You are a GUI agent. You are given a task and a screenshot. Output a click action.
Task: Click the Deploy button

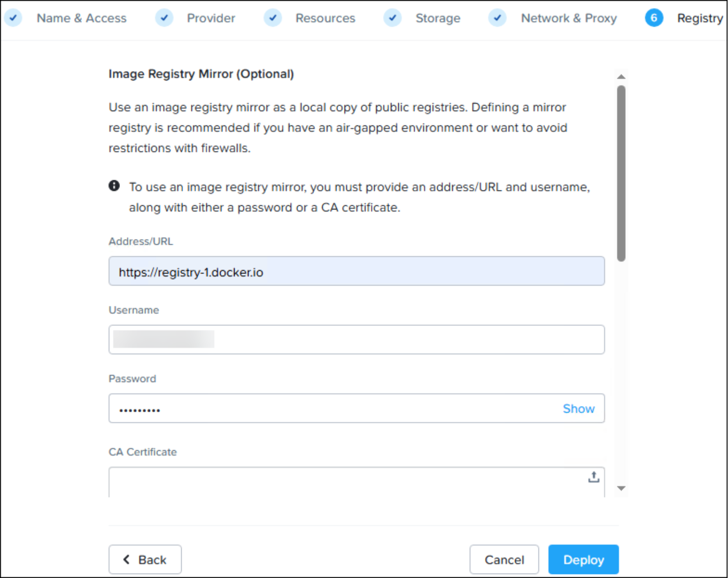click(584, 559)
